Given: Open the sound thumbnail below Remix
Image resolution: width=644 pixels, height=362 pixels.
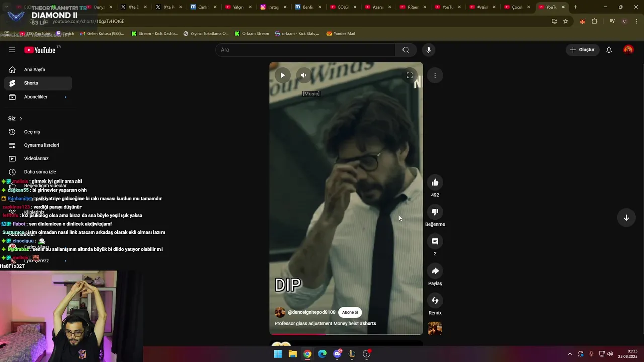Looking at the screenshot, I should click(435, 329).
